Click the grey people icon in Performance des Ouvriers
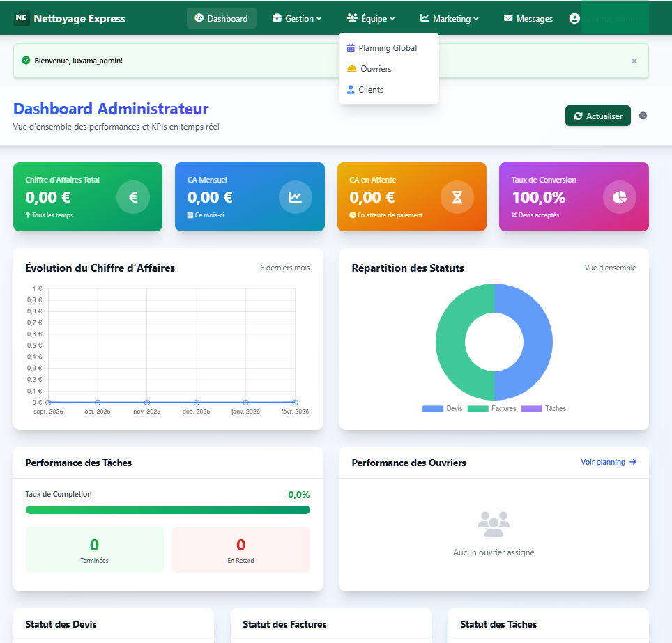The image size is (672, 643). [494, 524]
